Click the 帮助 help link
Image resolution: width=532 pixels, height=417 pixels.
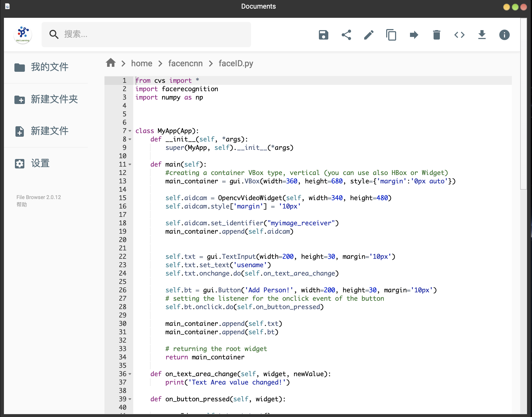[22, 205]
